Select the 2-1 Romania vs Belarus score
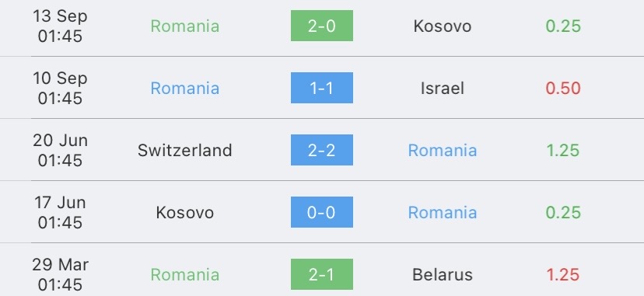This screenshot has height=296, width=644. point(321,274)
